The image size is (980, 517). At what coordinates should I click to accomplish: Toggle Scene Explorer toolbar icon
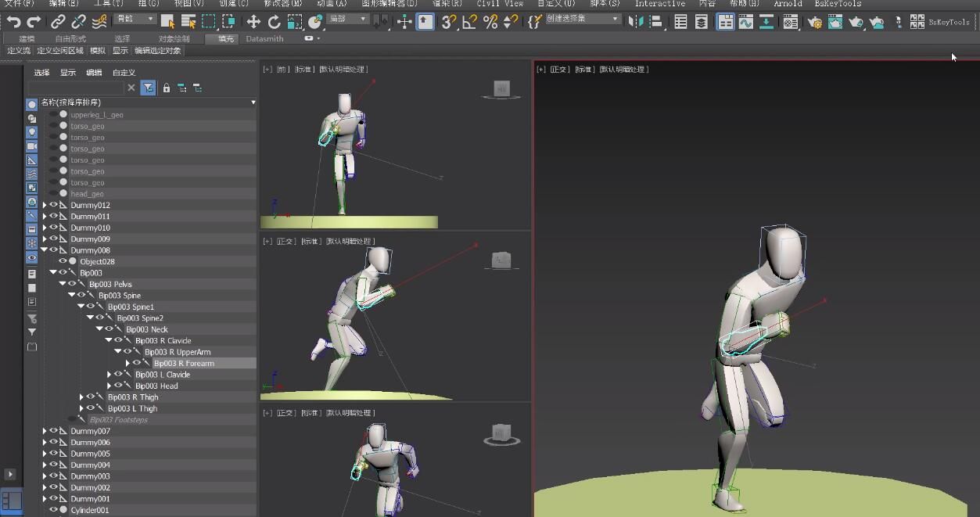(x=681, y=22)
